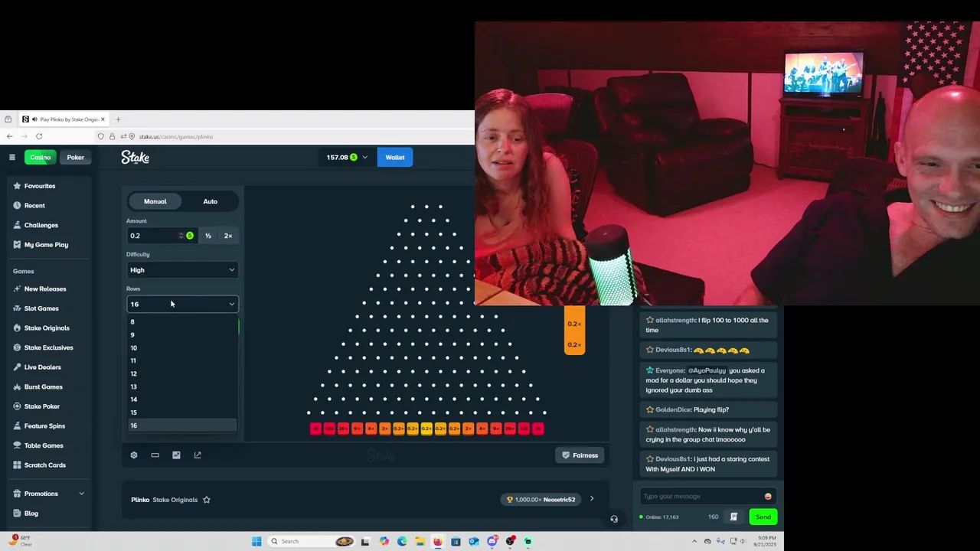The height and width of the screenshot is (551, 980).
Task: Select 9 rows from the list
Action: (x=181, y=335)
